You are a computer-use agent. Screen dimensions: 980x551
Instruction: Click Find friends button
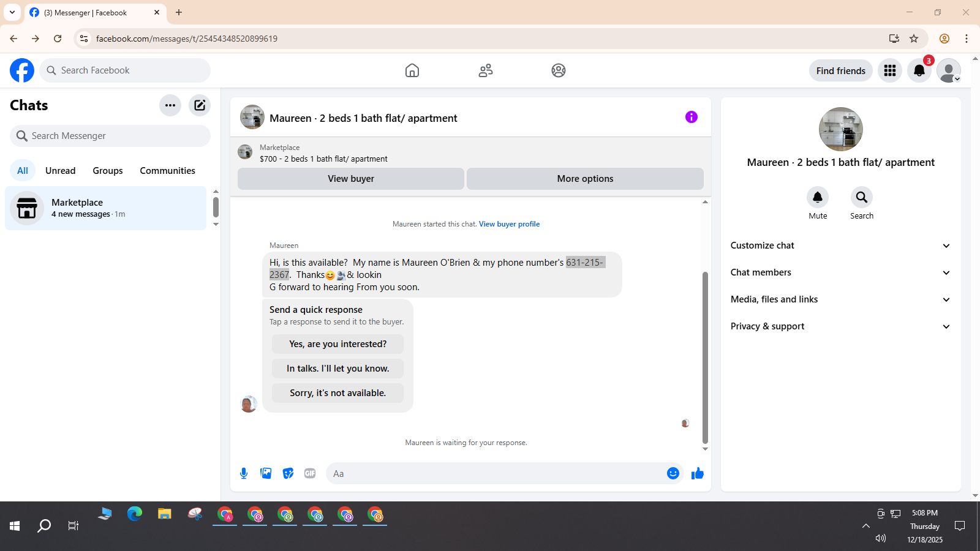[x=841, y=70]
